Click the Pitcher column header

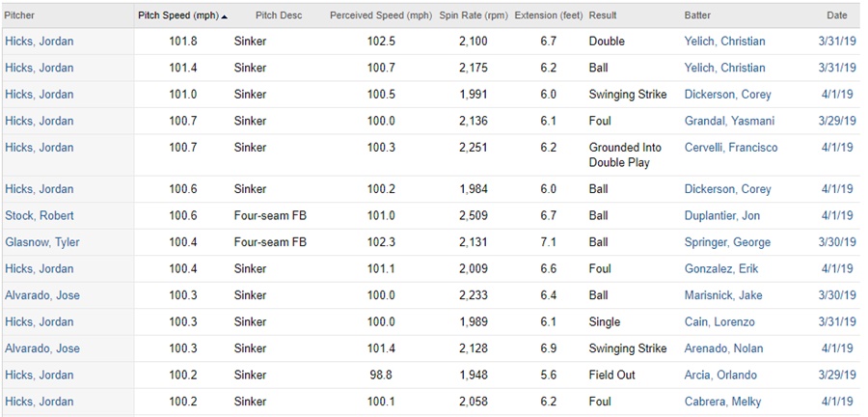coord(19,15)
